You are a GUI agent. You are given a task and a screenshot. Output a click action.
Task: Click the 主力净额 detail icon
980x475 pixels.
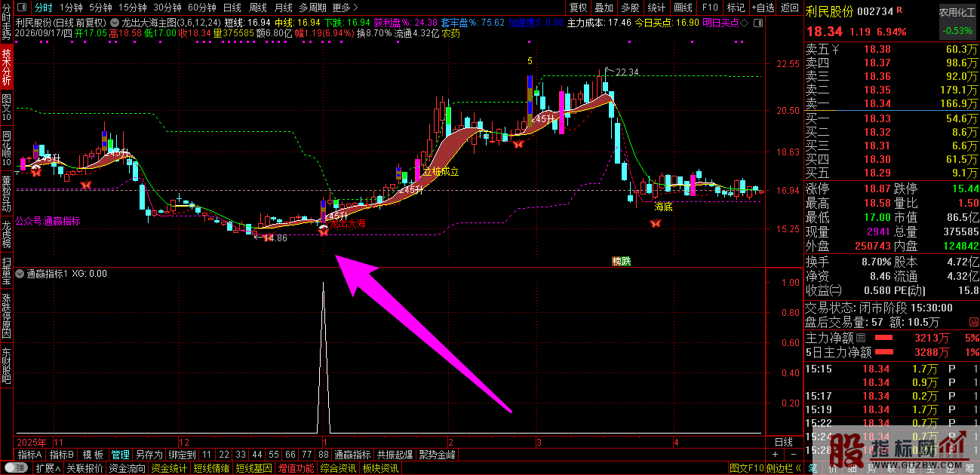tap(859, 339)
